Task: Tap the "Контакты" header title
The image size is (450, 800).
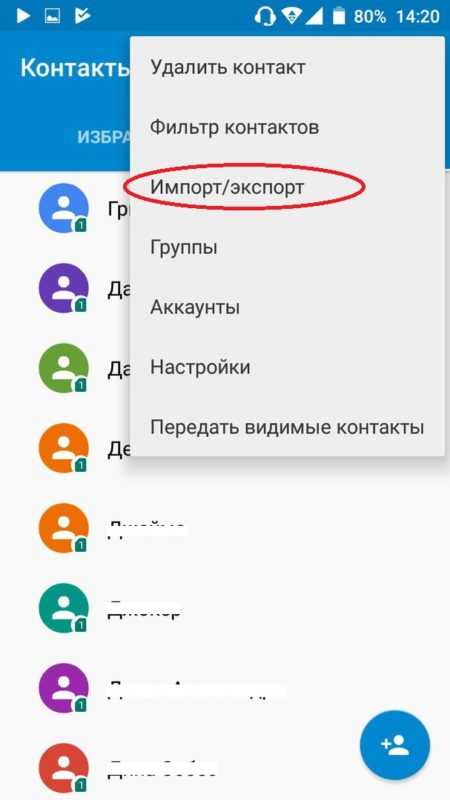Action: [74, 67]
